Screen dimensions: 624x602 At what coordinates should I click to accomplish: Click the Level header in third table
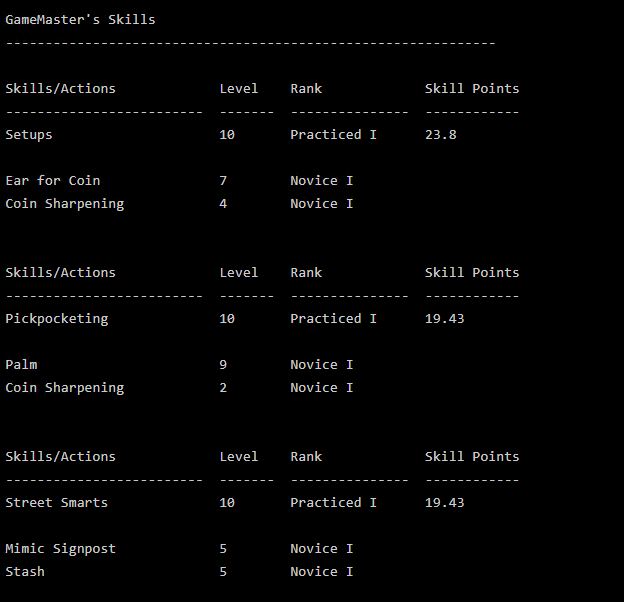pyautogui.click(x=239, y=456)
